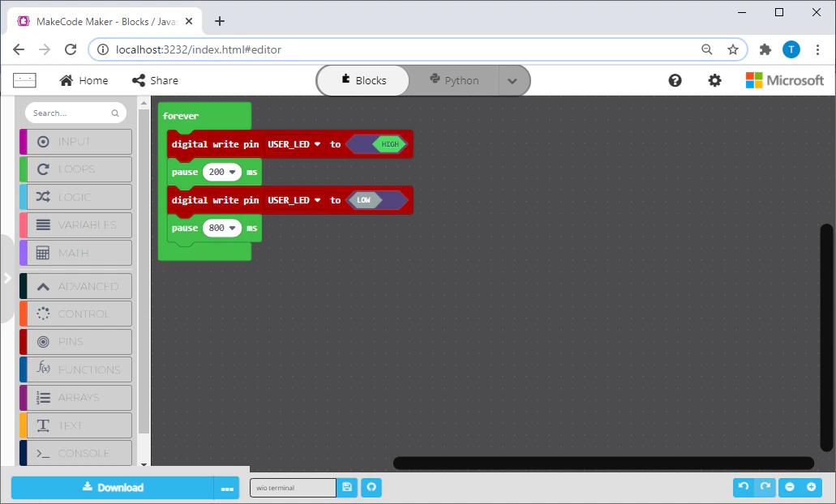Close the MakeCode Maker tab
This screenshot has width=836, height=504.
click(x=189, y=21)
